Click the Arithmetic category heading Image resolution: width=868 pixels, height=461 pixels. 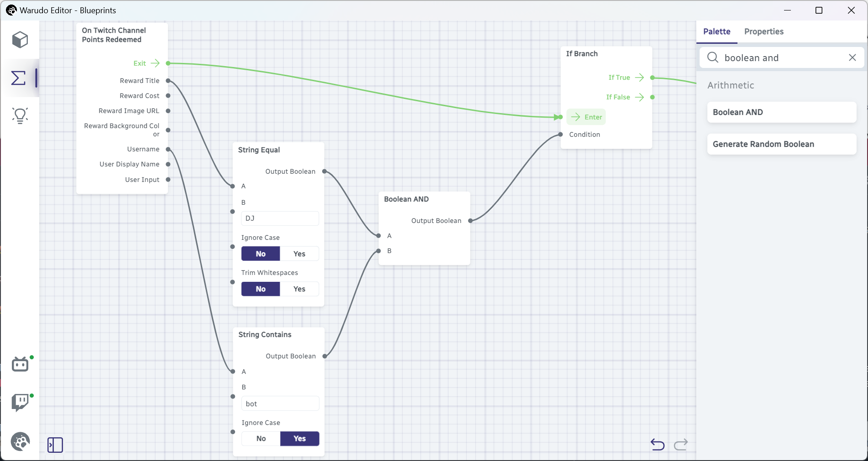(x=731, y=85)
